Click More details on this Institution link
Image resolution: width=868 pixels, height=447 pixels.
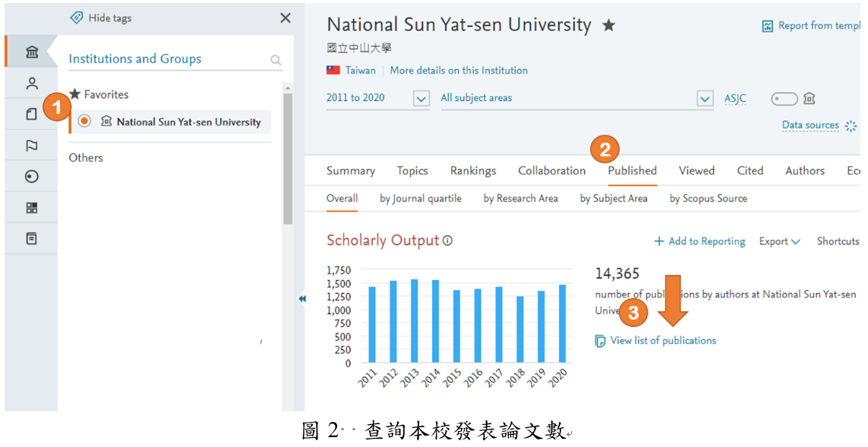pos(459,71)
